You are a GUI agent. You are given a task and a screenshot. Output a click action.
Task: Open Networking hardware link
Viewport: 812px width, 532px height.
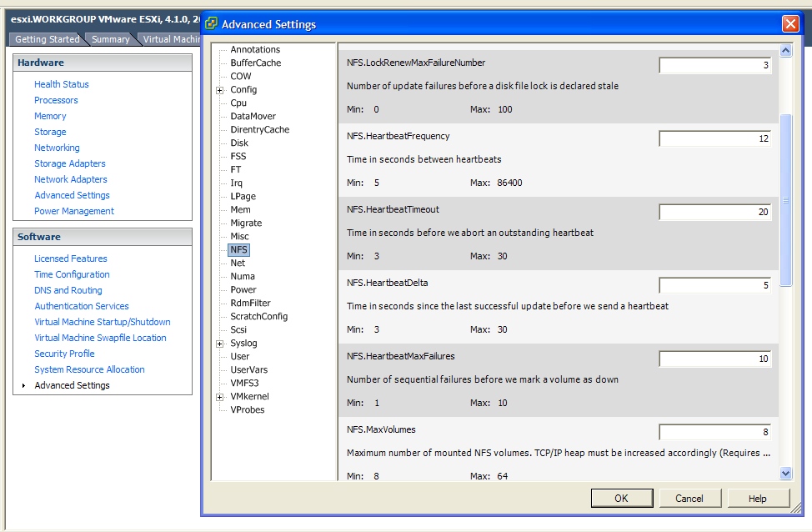(57, 148)
